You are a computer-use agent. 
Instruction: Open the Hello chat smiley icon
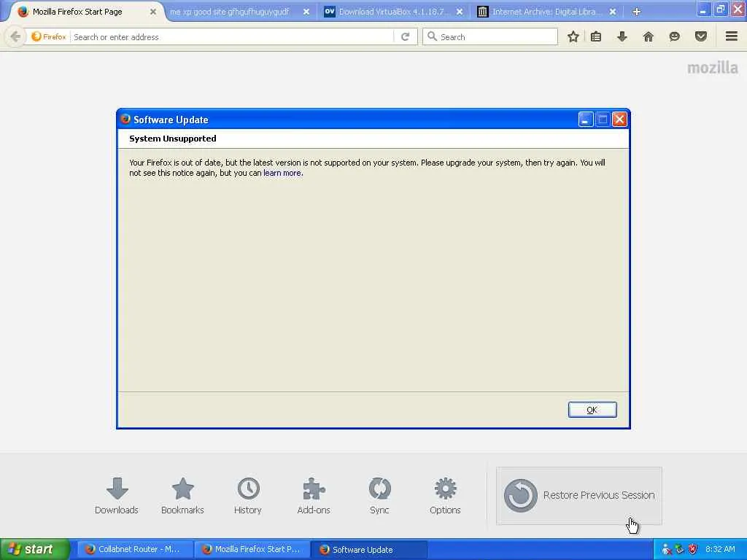pos(674,36)
